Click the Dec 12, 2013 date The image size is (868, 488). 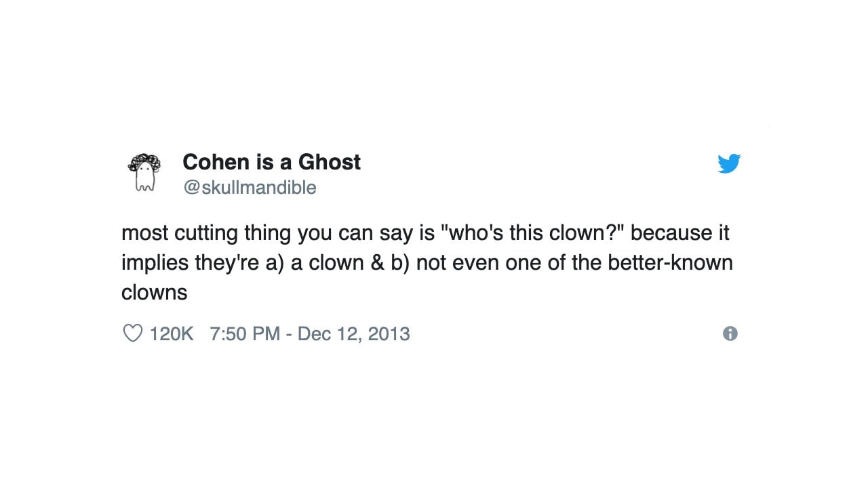click(353, 333)
